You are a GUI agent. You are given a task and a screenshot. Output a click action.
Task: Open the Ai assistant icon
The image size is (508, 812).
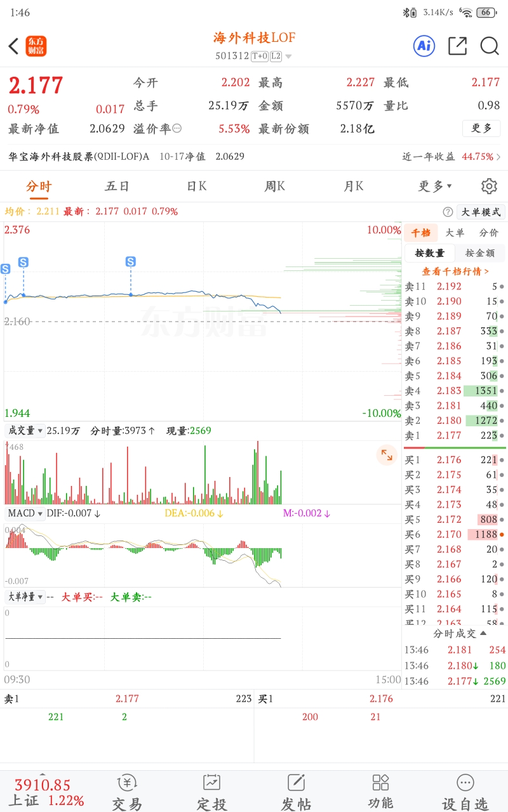[424, 46]
